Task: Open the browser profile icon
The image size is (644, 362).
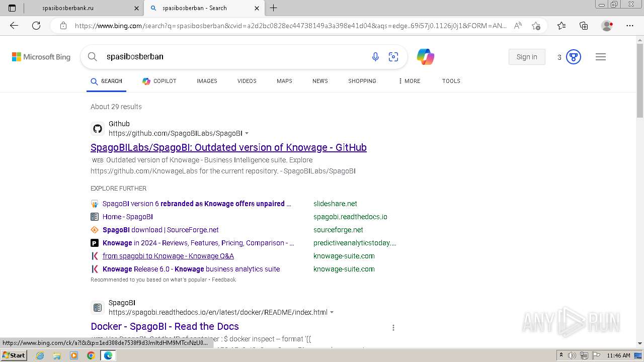Action: coord(607,26)
